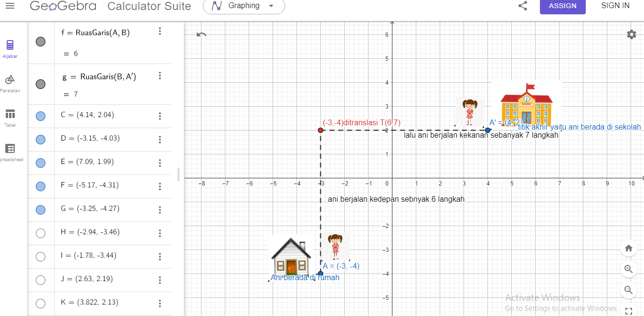The height and width of the screenshot is (316, 644).
Task: Toggle visibility of segment f
Action: [x=41, y=42]
